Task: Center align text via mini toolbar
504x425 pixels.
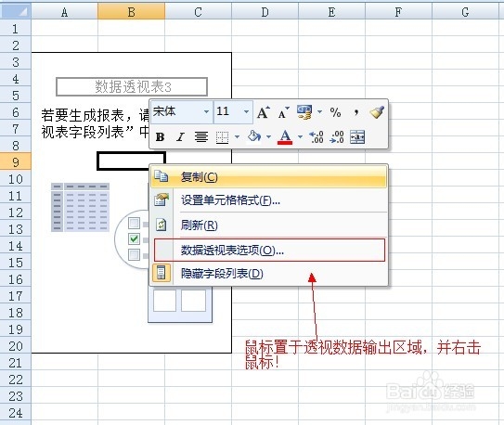Action: tap(201, 137)
